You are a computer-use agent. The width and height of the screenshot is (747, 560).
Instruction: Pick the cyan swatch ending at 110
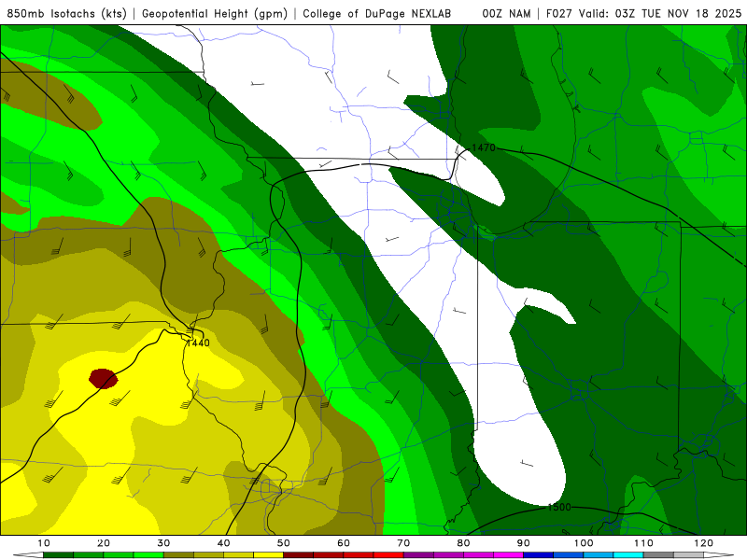(628, 555)
